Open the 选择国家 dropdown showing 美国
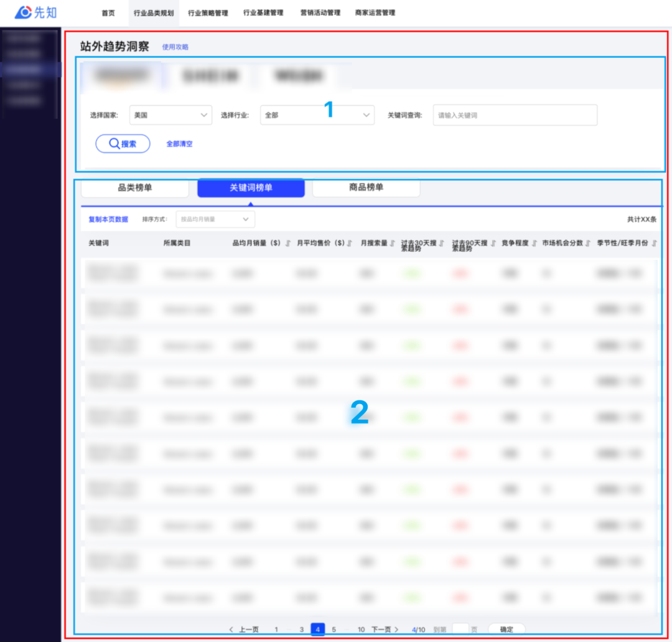This screenshot has height=642, width=672. [170, 115]
